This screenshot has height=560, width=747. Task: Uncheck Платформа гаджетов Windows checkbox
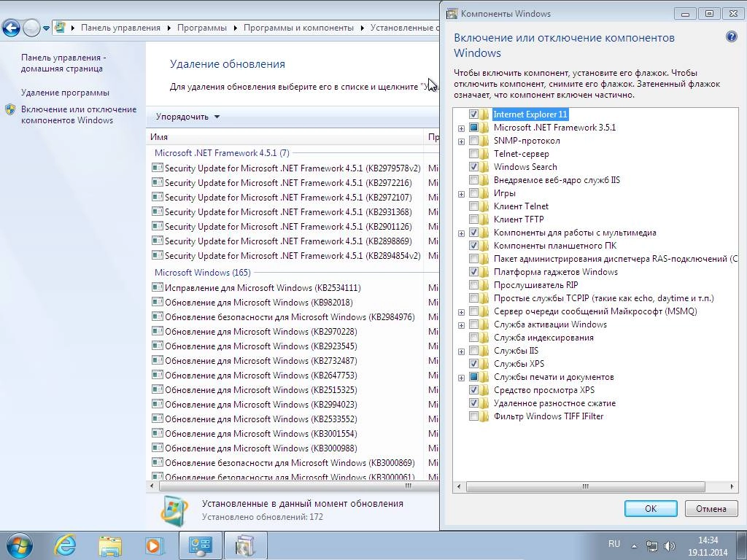[473, 271]
